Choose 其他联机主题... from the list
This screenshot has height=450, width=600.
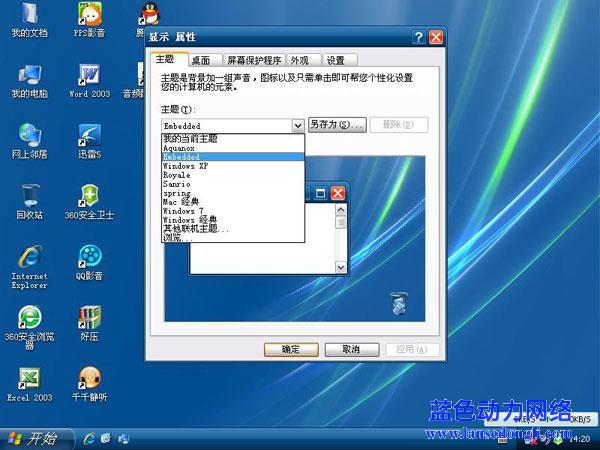pos(233,228)
